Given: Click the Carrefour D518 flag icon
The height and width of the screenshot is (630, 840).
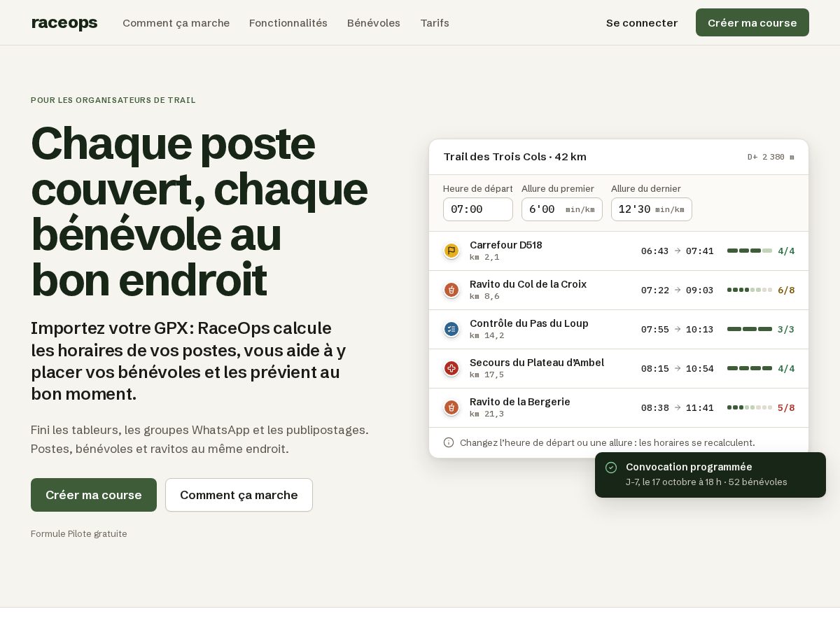Looking at the screenshot, I should pyautogui.click(x=451, y=251).
